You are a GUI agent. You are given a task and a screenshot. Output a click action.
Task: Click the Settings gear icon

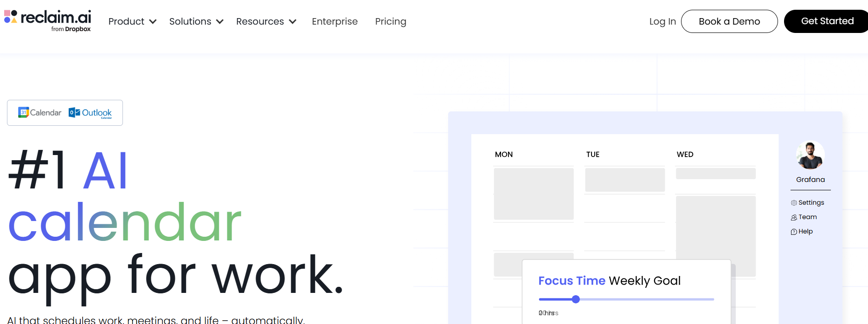[x=794, y=203]
